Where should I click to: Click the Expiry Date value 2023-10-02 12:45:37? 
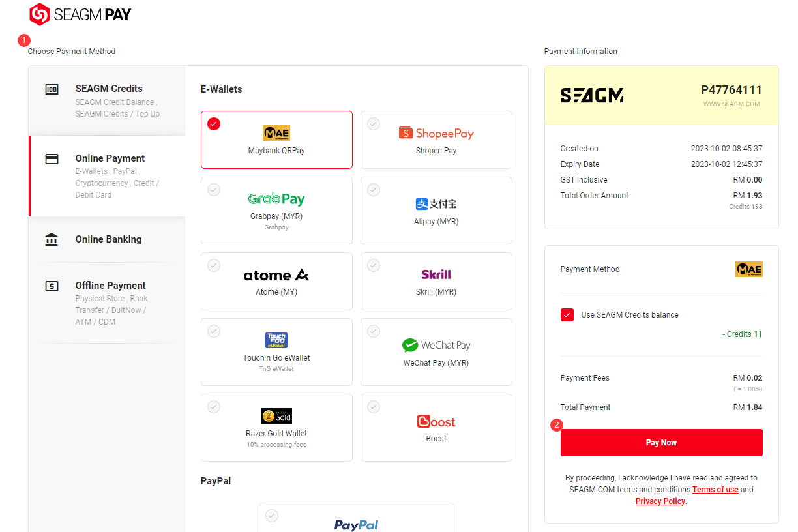(726, 164)
